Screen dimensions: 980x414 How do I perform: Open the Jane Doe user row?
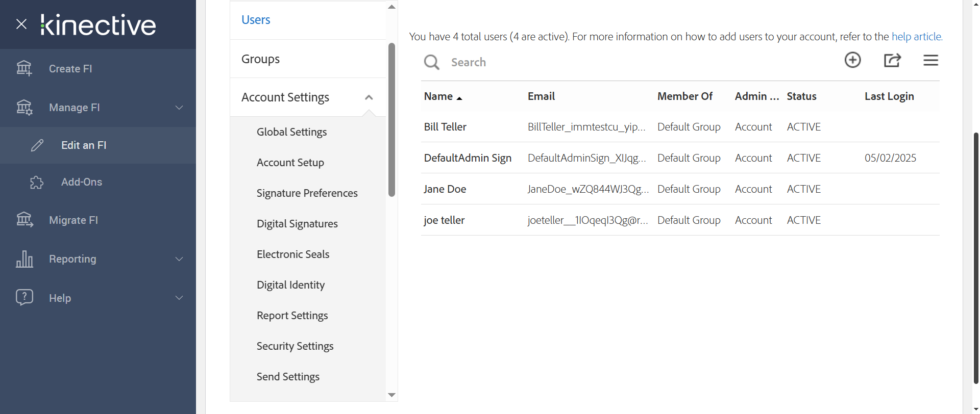tap(445, 189)
